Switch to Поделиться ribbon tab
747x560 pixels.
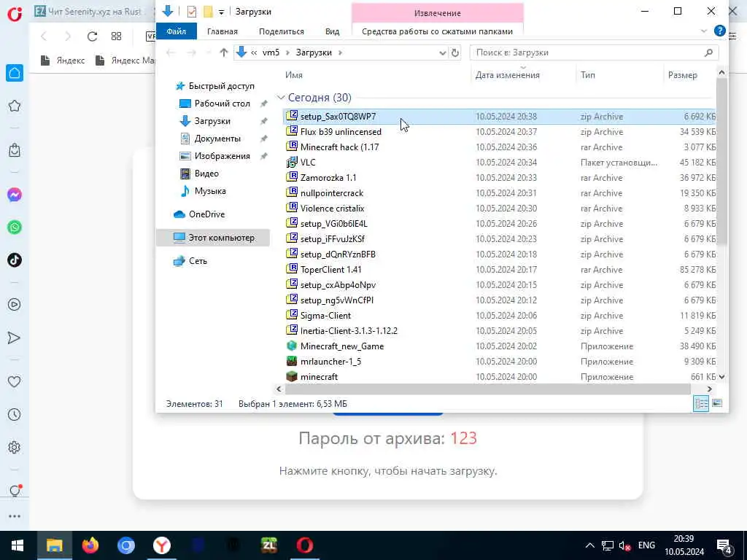(x=282, y=31)
